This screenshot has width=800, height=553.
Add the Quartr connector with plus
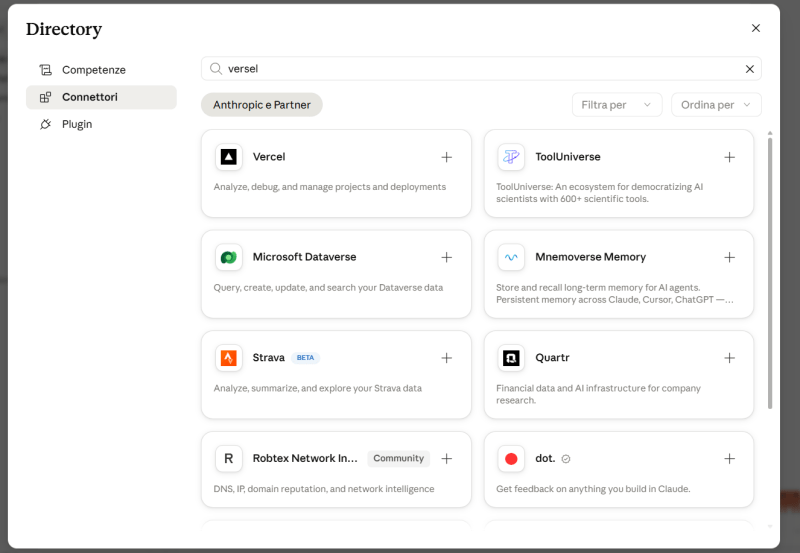coord(730,358)
